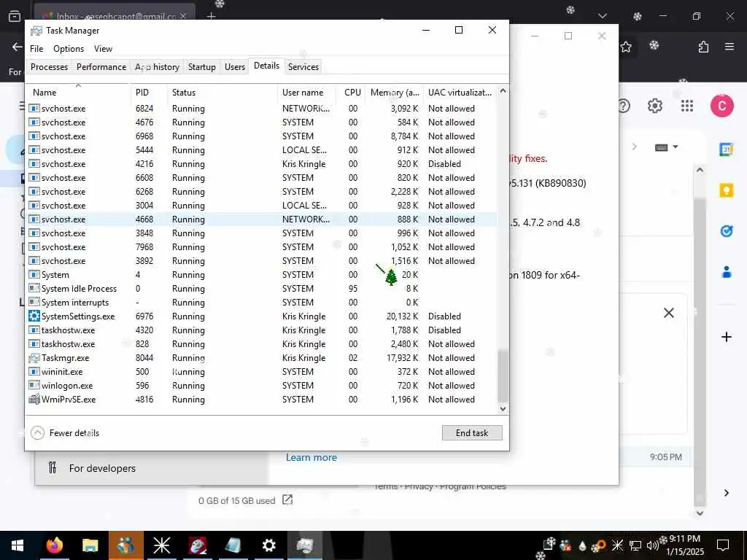Open Google Keep side panel icon
This screenshot has height=560, width=747.
click(x=726, y=190)
